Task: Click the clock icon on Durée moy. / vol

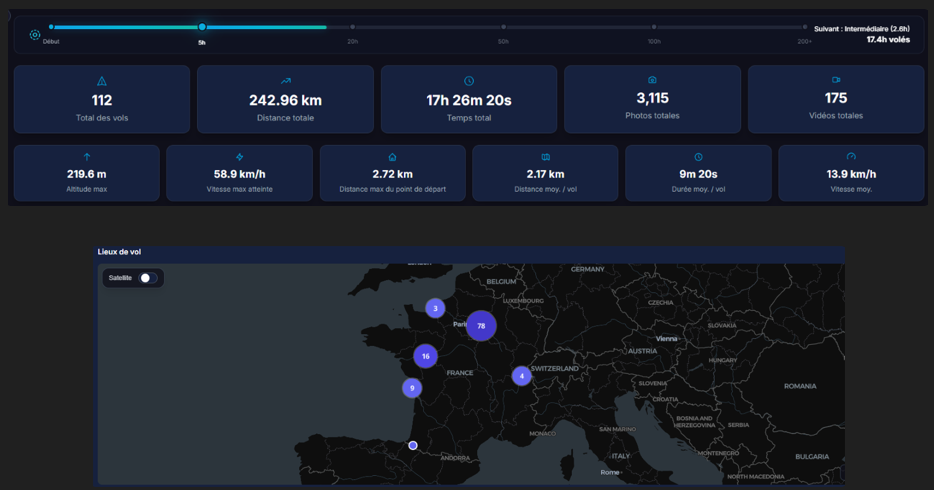Action: click(x=698, y=157)
